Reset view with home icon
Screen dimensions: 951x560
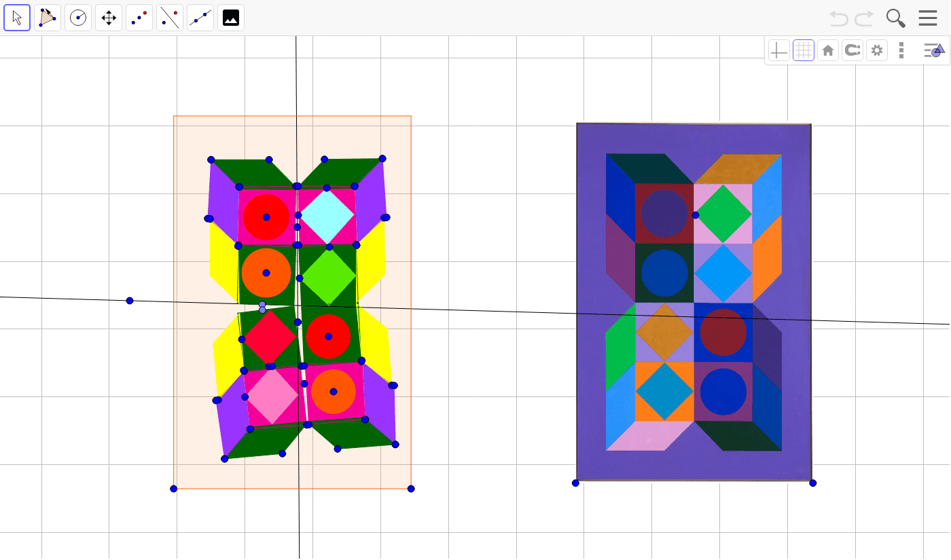828,50
